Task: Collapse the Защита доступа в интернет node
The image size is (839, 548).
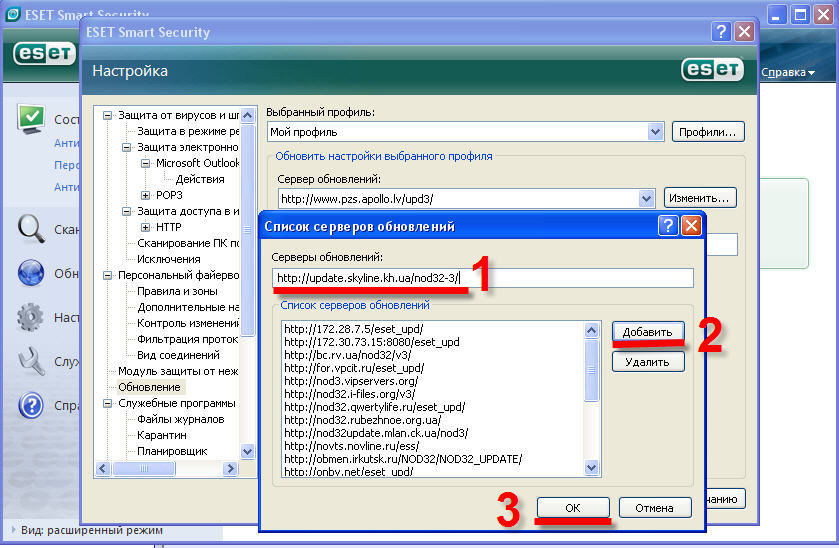Action: (126, 211)
